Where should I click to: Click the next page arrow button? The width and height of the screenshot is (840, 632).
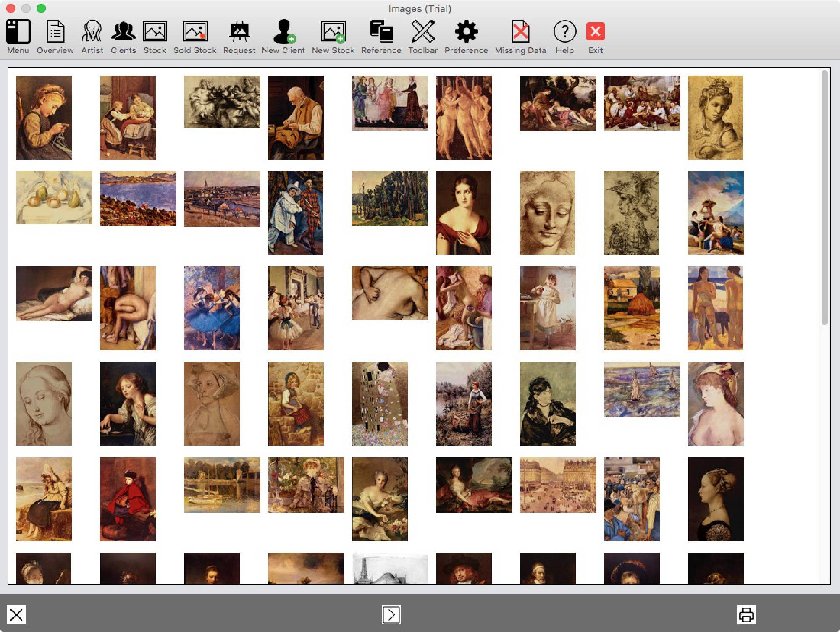tap(391, 615)
